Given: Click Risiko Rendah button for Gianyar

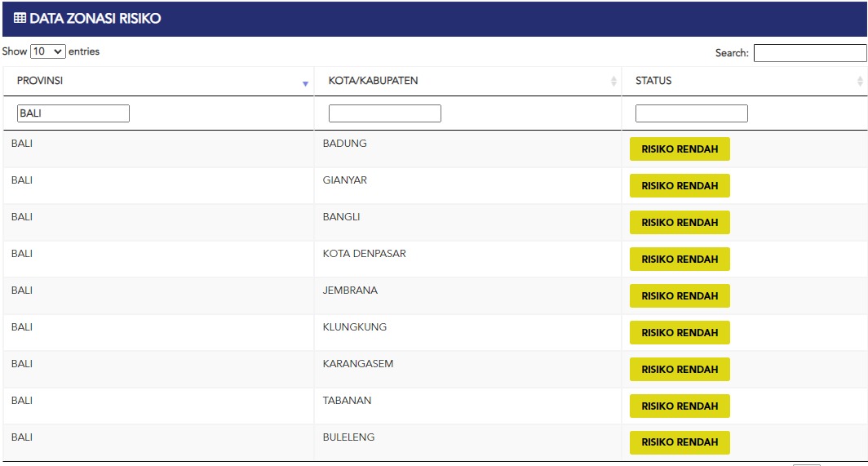Looking at the screenshot, I should 680,186.
